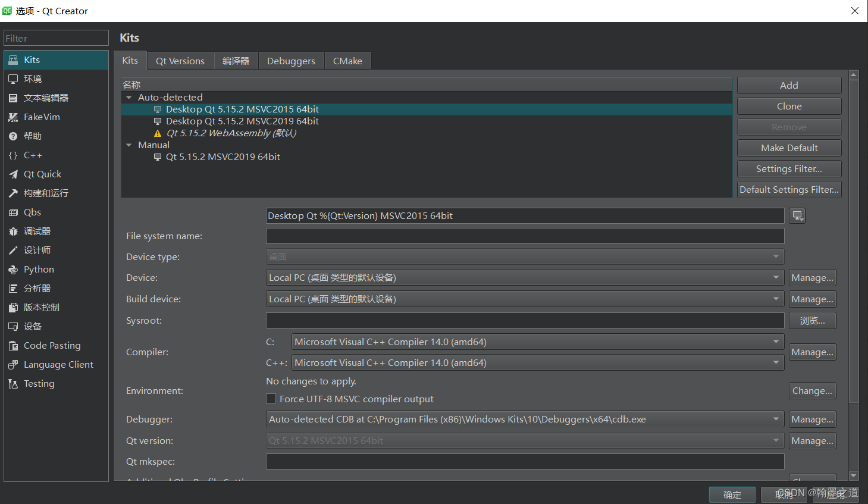Screen dimensions: 868x504
Task: Switch to the CMake tab
Action: [347, 60]
